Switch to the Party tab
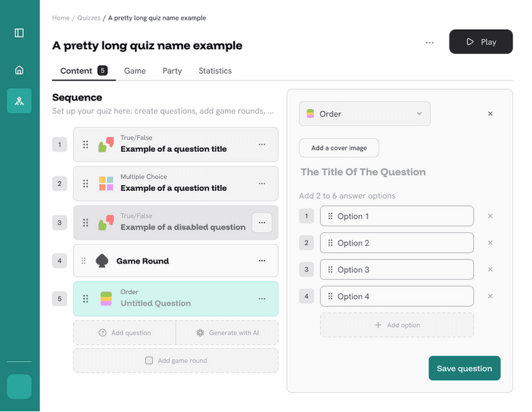 [172, 71]
